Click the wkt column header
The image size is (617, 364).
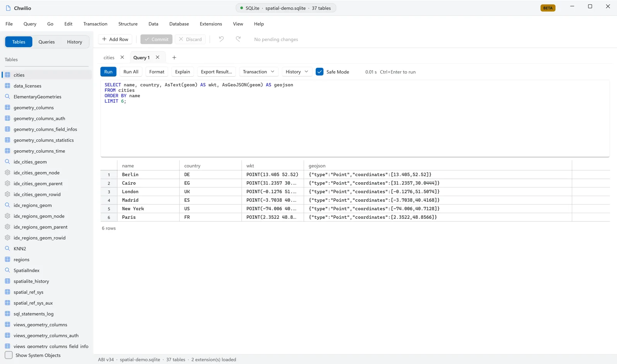click(x=273, y=166)
